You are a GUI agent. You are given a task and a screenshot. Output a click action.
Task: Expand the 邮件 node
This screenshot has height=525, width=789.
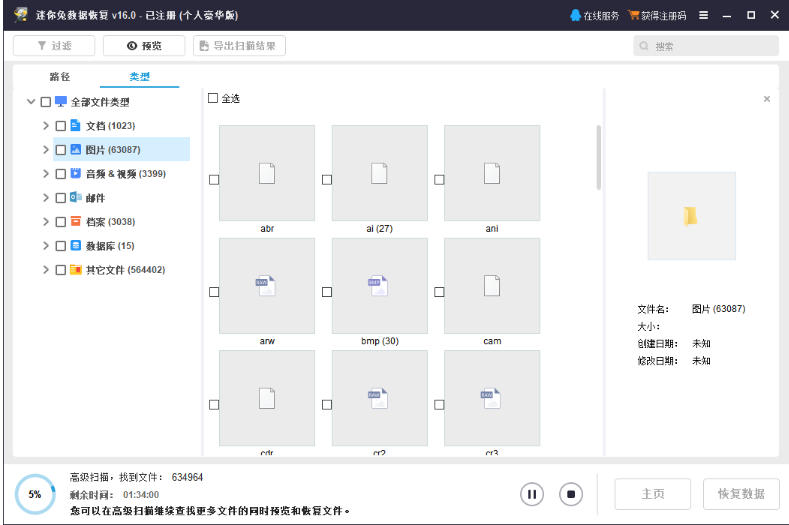(x=46, y=198)
